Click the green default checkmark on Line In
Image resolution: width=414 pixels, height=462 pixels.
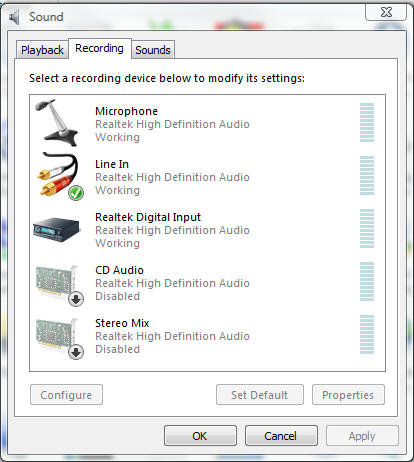tap(76, 193)
